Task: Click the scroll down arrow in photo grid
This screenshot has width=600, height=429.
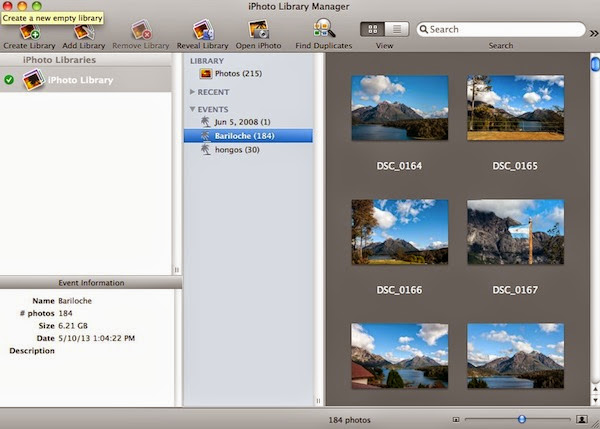Action: [595, 400]
